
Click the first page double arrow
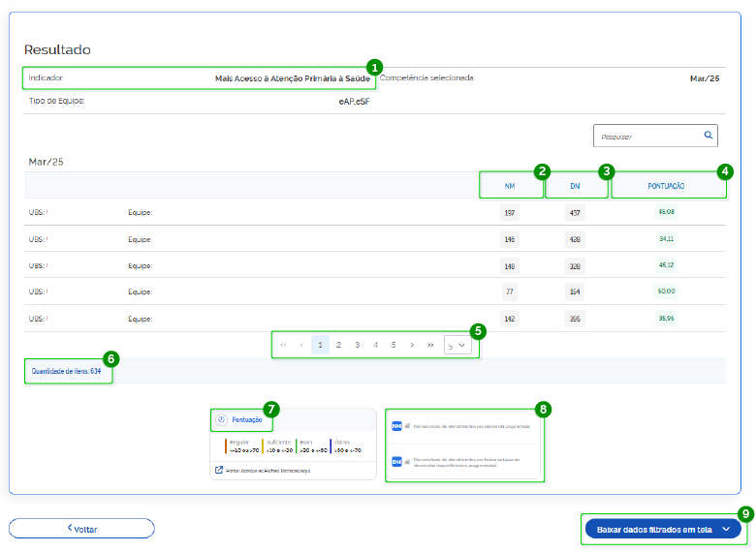click(x=283, y=345)
